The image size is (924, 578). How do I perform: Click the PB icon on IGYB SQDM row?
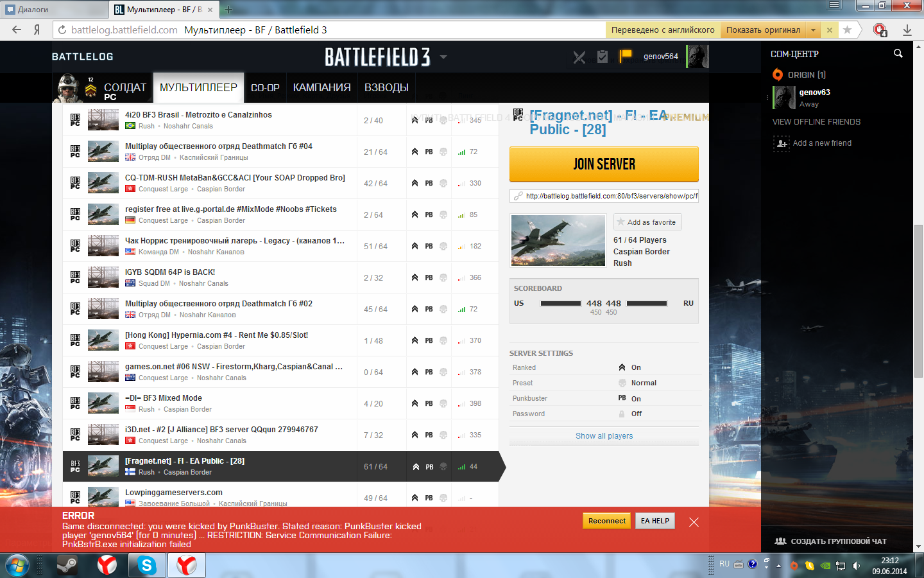429,278
